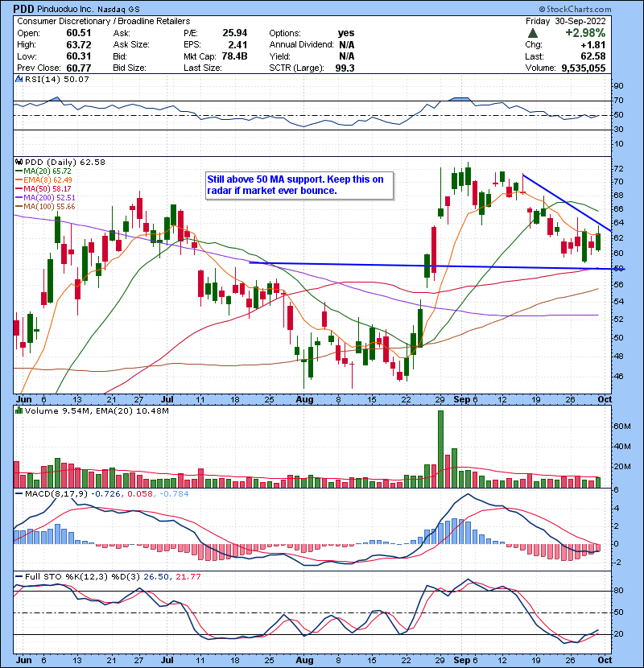Click the EPS value 2.41
Screen dimensions: 644x668
pyautogui.click(x=237, y=44)
